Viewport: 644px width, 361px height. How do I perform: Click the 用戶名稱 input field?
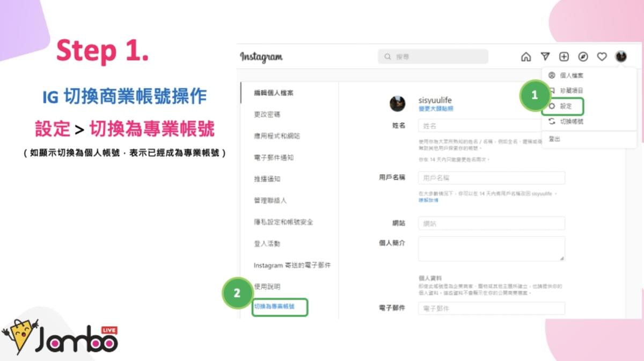click(492, 178)
